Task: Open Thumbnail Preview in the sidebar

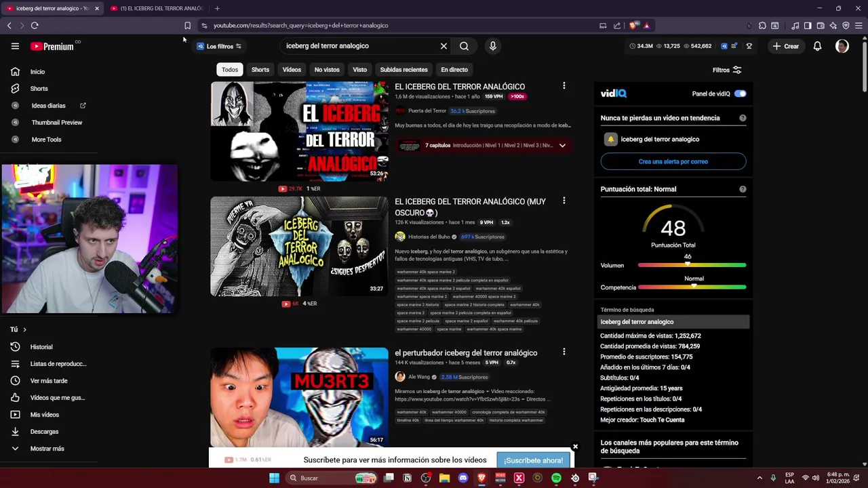Action: click(57, 123)
